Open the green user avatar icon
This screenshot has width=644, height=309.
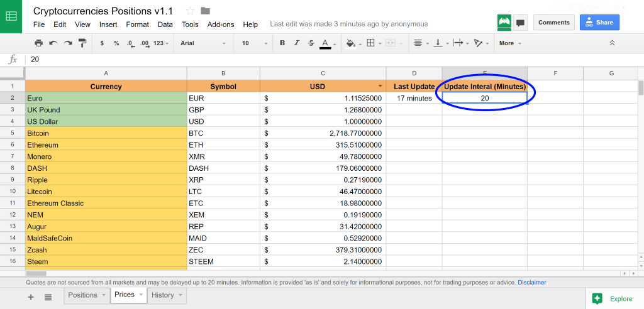(504, 23)
